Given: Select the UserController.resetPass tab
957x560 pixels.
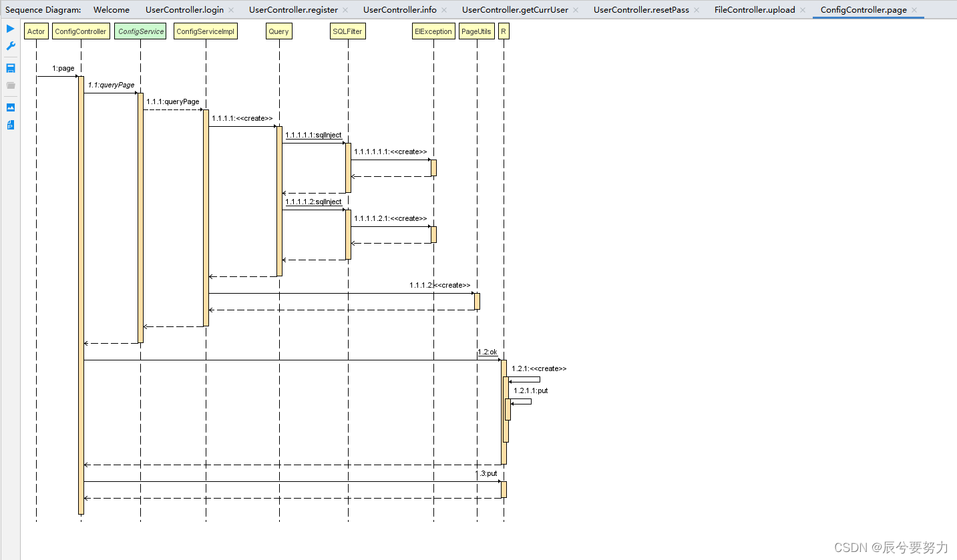Looking at the screenshot, I should point(641,10).
